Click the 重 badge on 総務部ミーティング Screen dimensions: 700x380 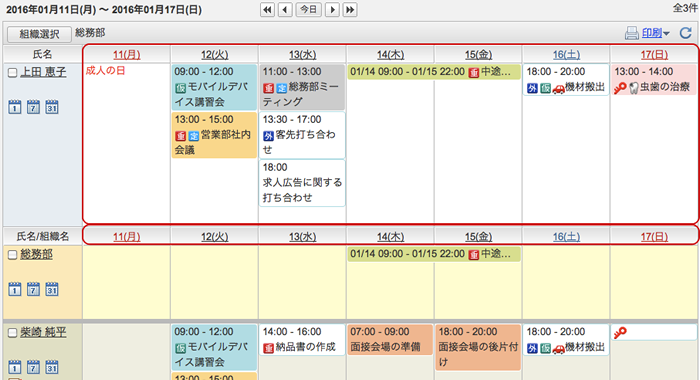(268, 88)
